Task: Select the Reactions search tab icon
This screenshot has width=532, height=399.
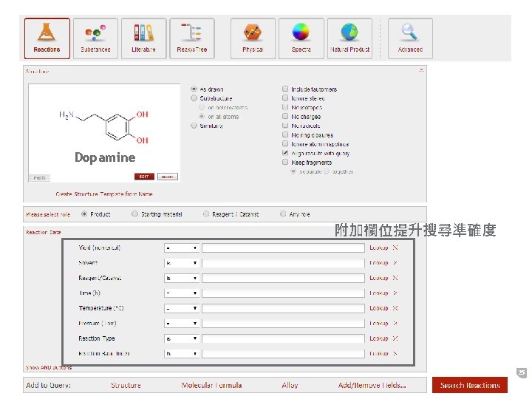Action: click(47, 38)
